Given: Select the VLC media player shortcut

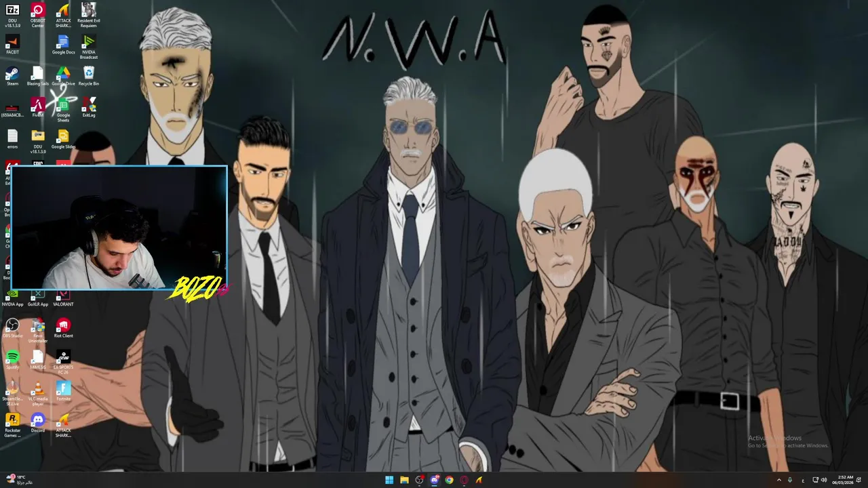Looking at the screenshot, I should [38, 392].
